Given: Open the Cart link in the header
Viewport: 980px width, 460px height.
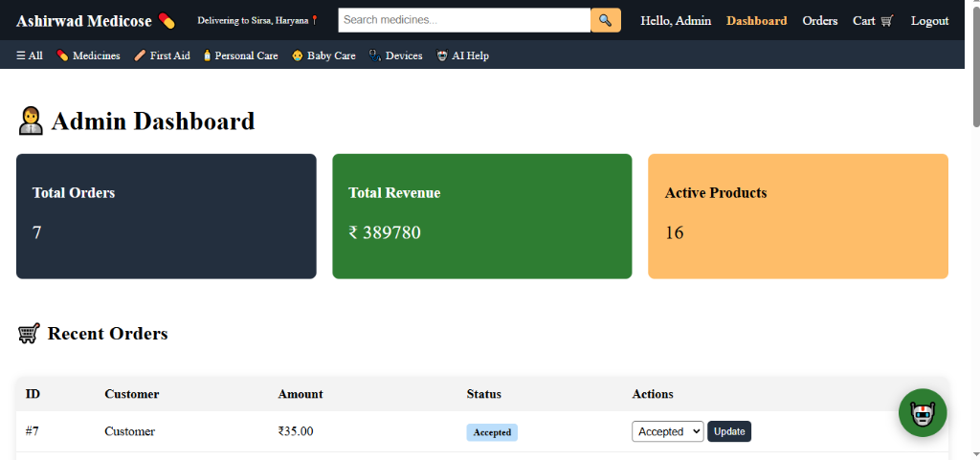Looking at the screenshot, I should [873, 21].
